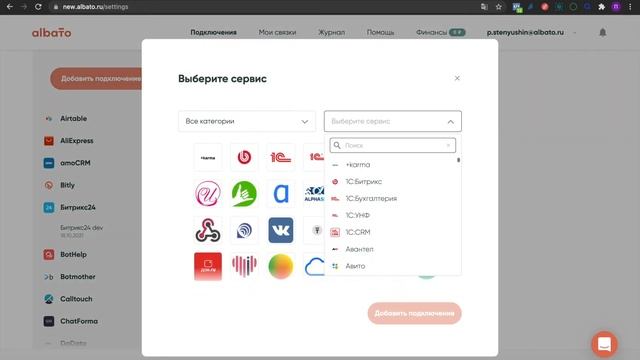Pick the Alpha service logo tile
The width and height of the screenshot is (640, 360).
314,193
